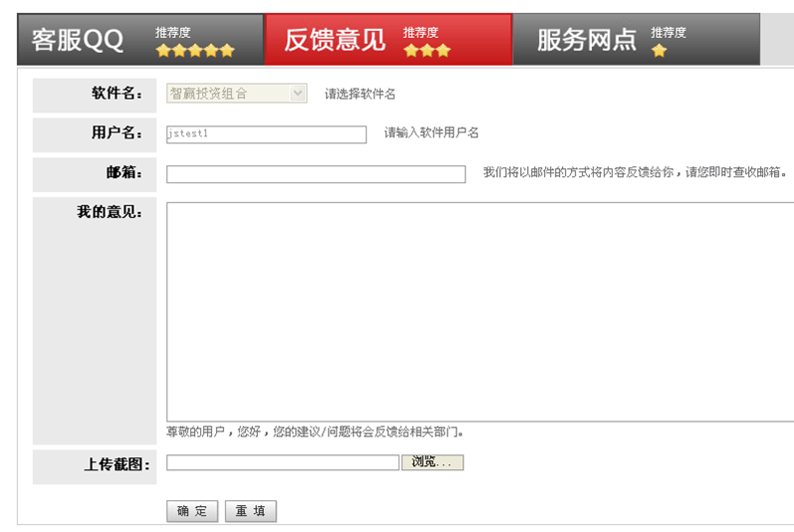Select the 反馈意见 tab
Viewport: 794px width, 532px height.
[389, 40]
